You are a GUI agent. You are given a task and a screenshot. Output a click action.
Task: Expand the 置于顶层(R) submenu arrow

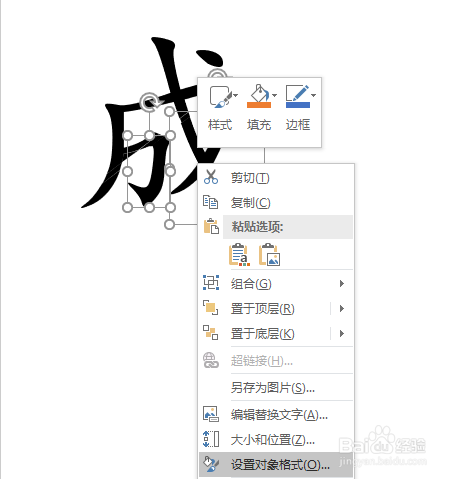pos(342,309)
